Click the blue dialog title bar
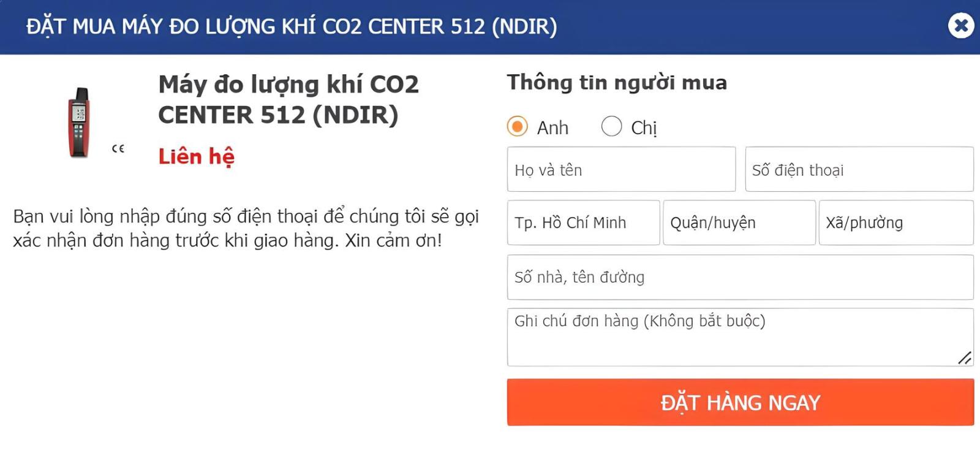 (291, 26)
